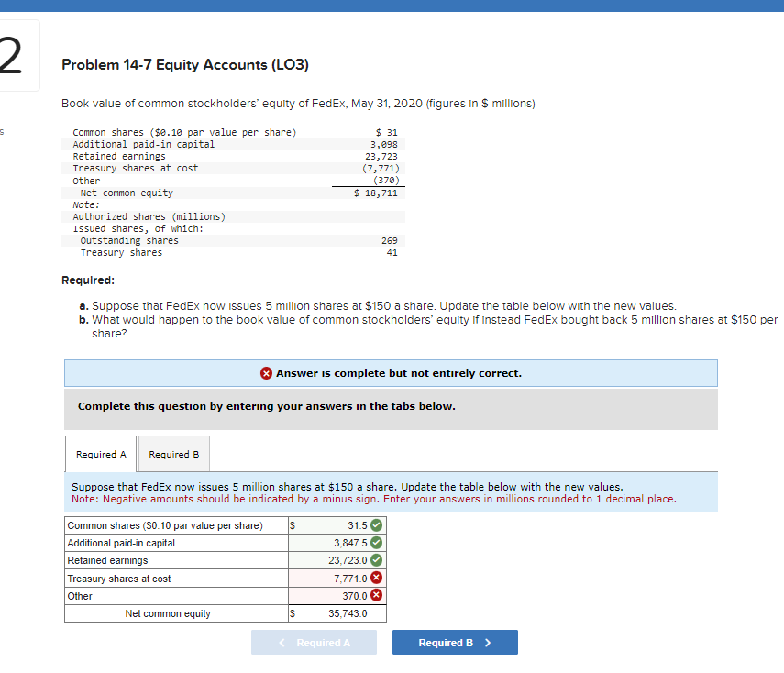Click the Net common equity total field
784x673 pixels.
click(x=335, y=612)
